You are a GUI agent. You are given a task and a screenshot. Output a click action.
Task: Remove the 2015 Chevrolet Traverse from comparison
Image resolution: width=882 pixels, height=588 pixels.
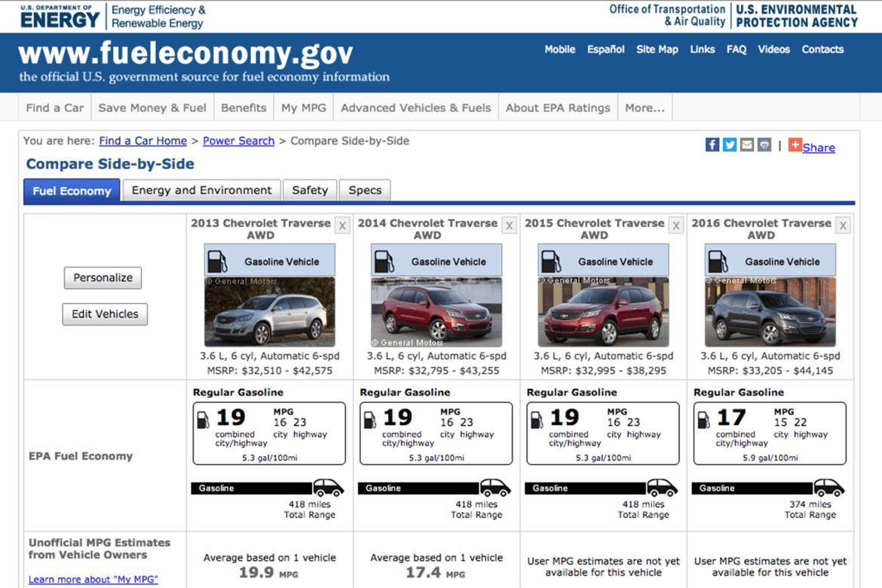tap(676, 225)
